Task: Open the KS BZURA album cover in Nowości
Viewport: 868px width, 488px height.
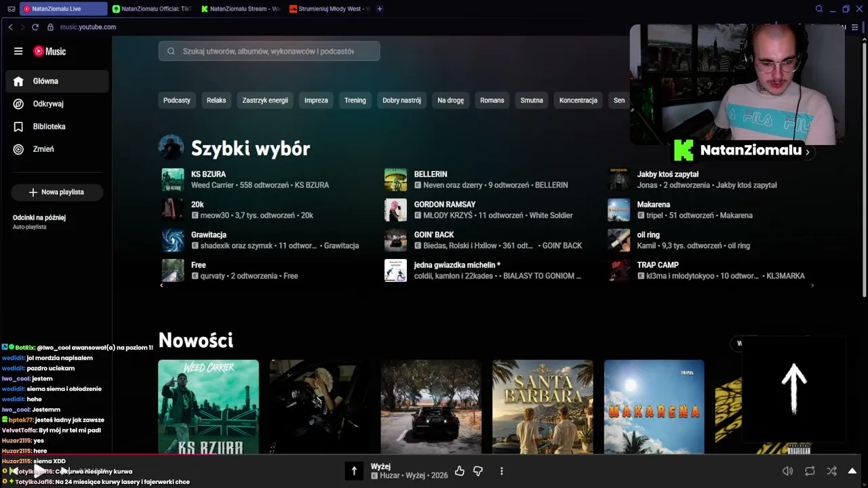Action: click(x=208, y=407)
